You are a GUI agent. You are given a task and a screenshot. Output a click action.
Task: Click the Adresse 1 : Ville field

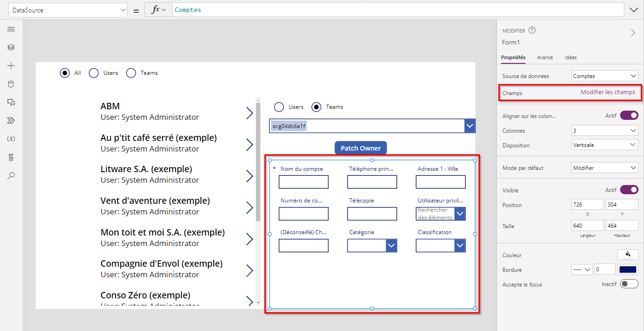[x=440, y=182]
